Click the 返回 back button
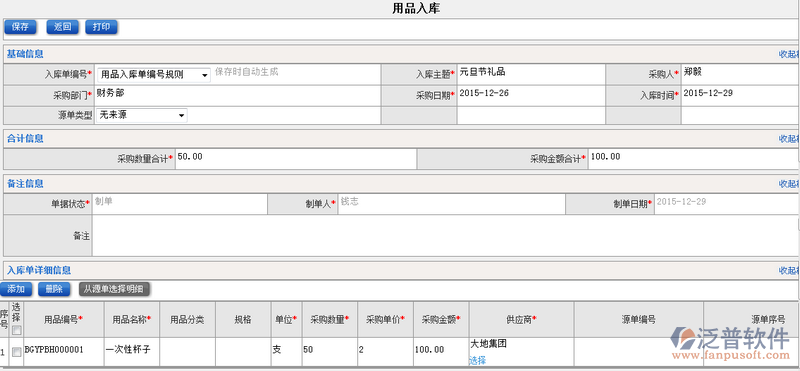 (x=63, y=27)
